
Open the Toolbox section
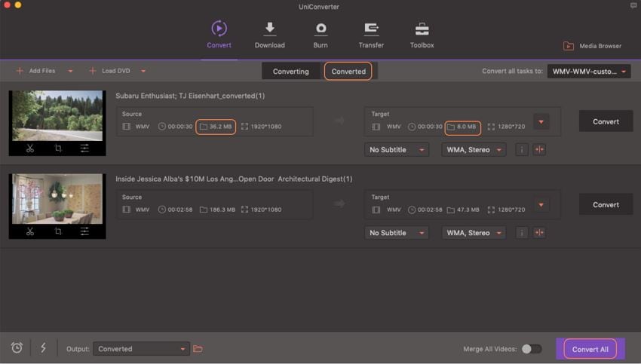click(x=422, y=35)
